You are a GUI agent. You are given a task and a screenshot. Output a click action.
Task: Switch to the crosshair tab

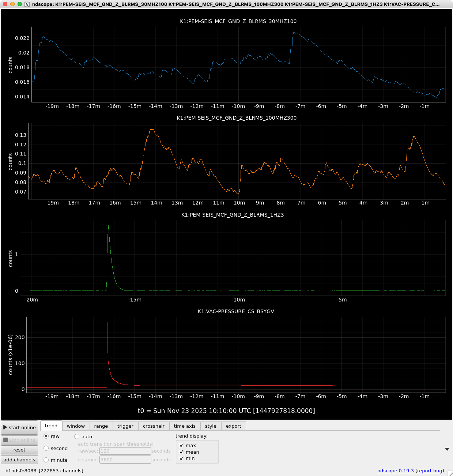tap(154, 426)
